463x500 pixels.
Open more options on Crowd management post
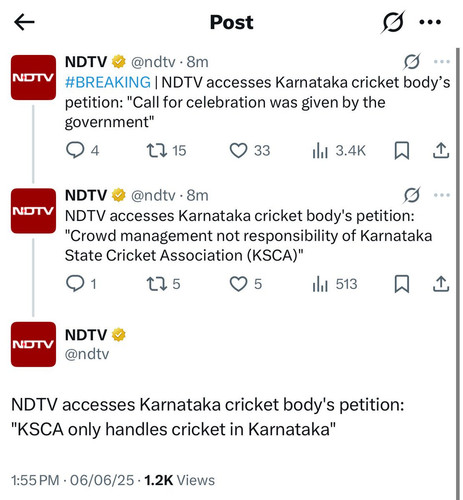[x=442, y=195]
